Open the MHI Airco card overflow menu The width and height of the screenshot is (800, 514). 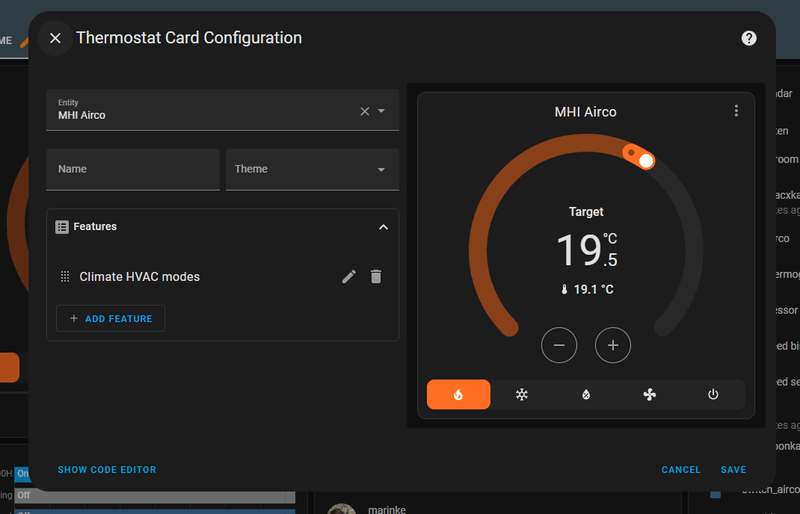(736, 111)
